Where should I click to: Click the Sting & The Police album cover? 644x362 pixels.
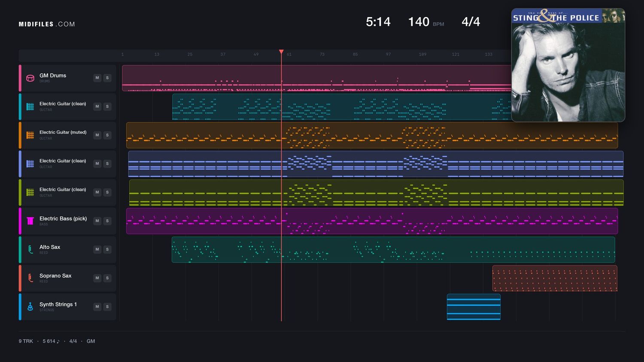(568, 65)
